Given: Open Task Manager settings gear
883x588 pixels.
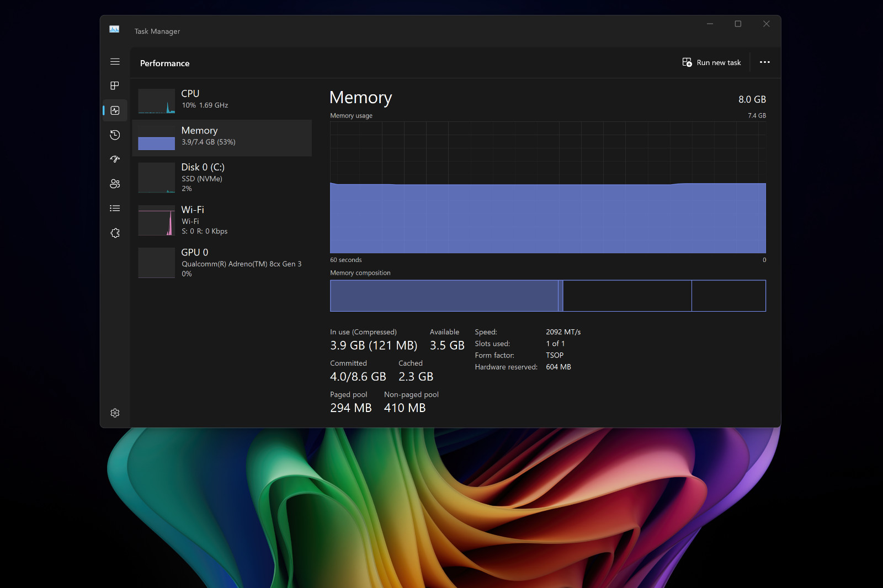Looking at the screenshot, I should tap(115, 413).
